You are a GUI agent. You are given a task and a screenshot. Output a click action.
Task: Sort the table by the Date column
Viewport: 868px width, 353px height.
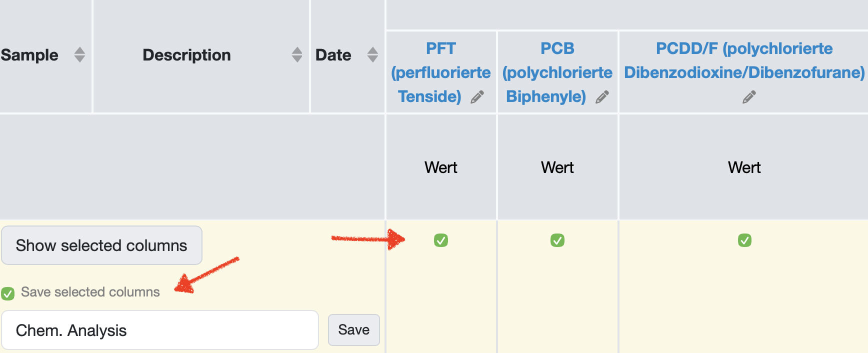[x=372, y=54]
